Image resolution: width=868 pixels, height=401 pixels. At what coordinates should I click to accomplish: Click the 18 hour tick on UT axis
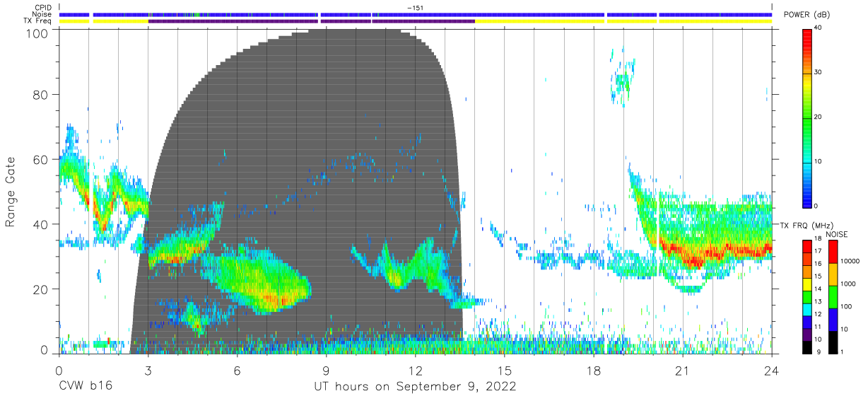(x=594, y=371)
